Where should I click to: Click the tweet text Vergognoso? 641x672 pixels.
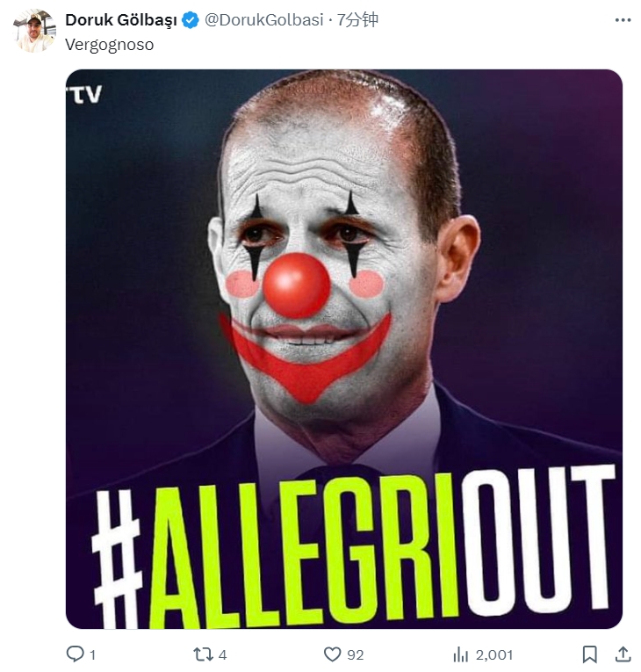[109, 45]
